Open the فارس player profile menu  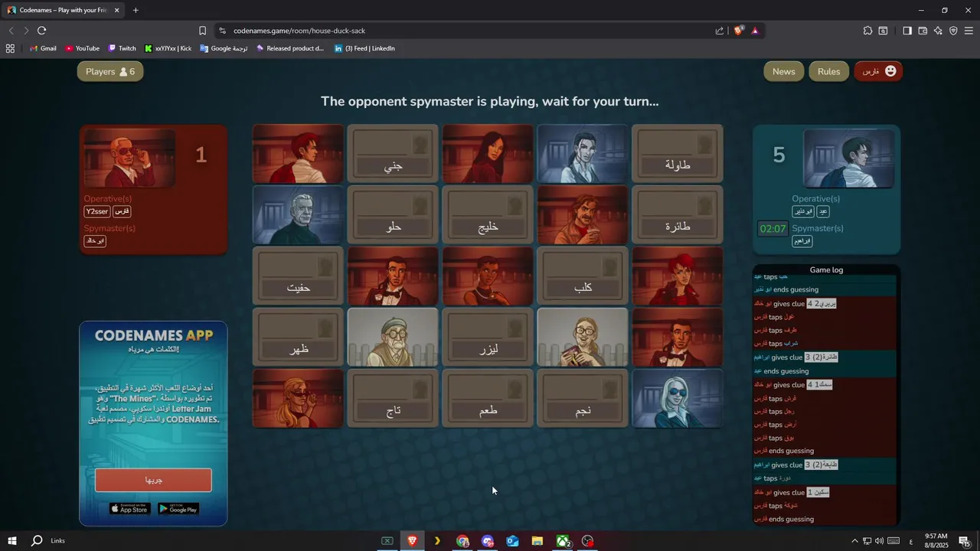coord(878,71)
